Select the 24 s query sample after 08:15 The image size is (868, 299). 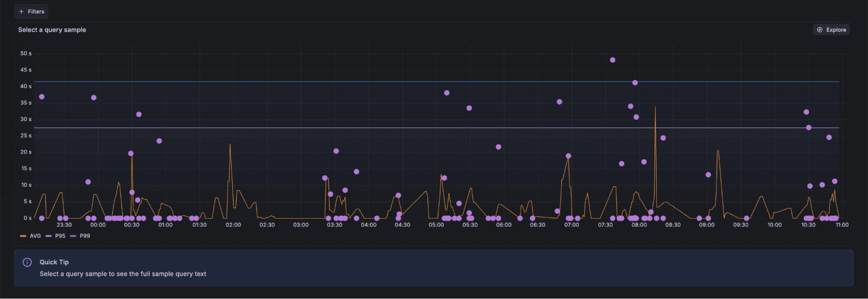(663, 138)
